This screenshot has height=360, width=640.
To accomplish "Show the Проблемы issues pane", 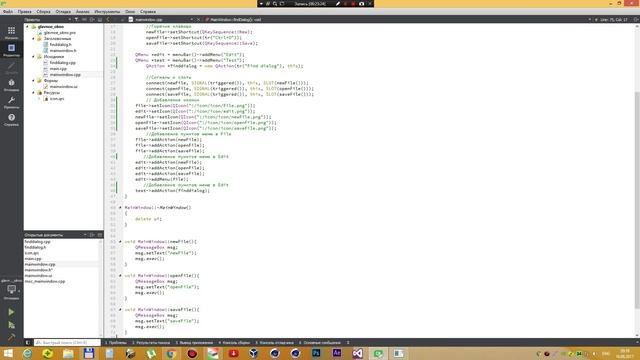I will coord(116,343).
